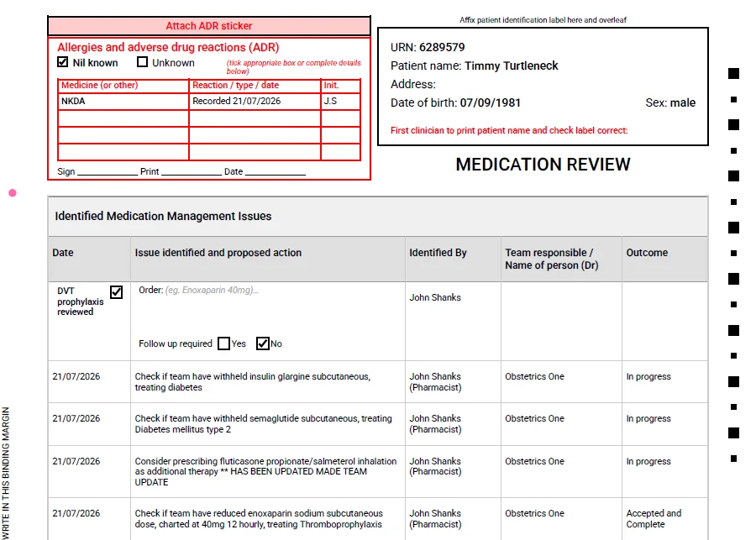Image resolution: width=756 pixels, height=540 pixels.
Task: Click the first clinician label check text
Action: click(x=509, y=130)
